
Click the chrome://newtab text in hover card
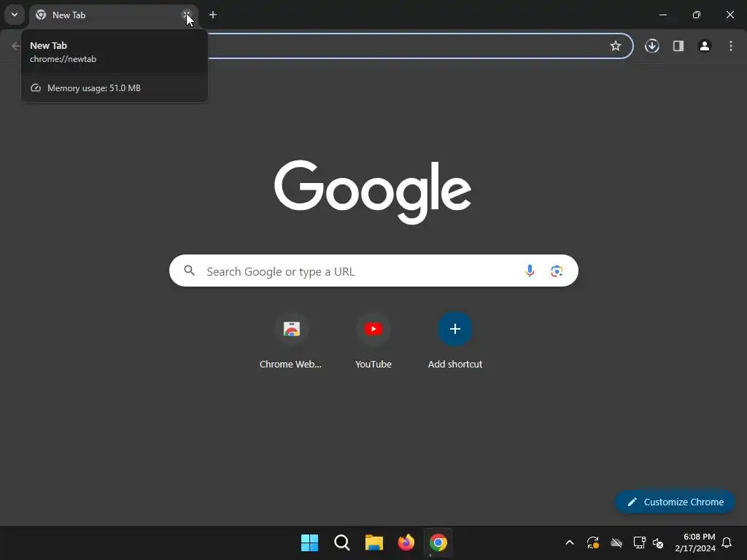63,59
